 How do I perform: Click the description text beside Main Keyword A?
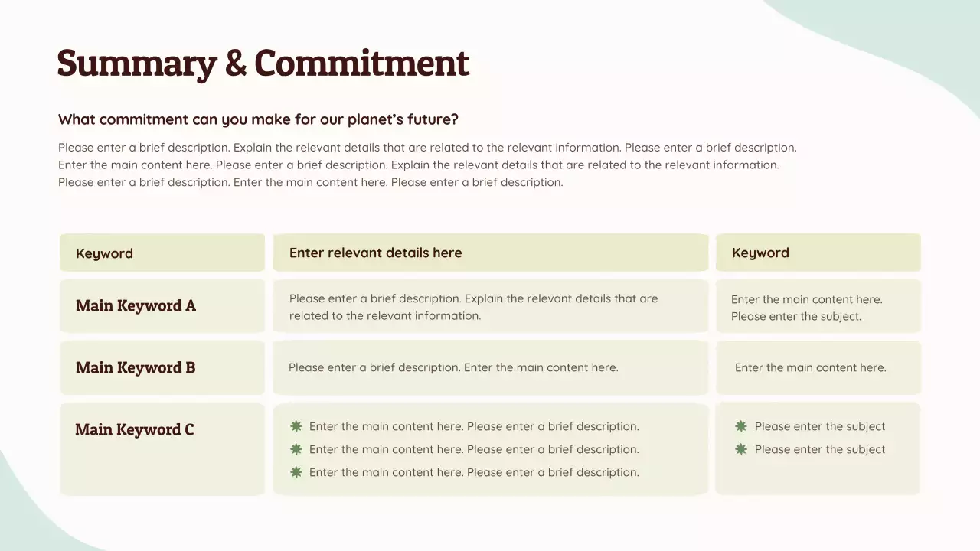[473, 307]
